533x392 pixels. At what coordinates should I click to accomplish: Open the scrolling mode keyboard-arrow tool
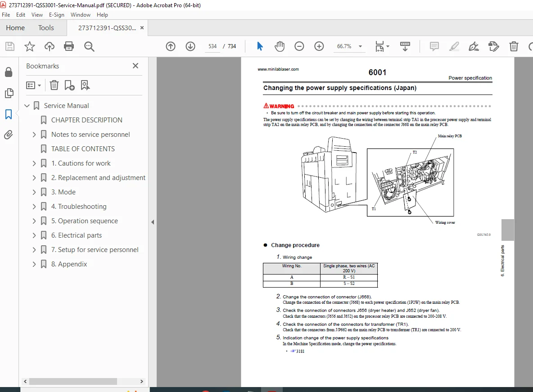[x=405, y=46]
